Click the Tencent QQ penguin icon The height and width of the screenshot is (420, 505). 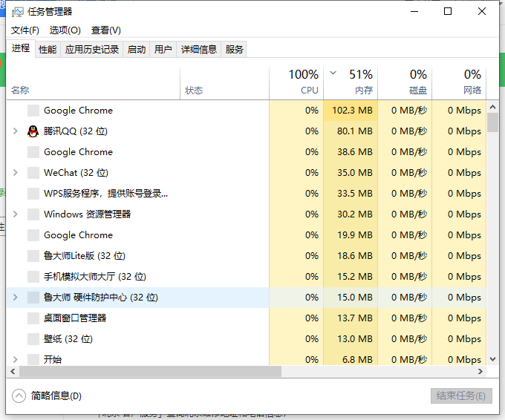[x=33, y=131]
